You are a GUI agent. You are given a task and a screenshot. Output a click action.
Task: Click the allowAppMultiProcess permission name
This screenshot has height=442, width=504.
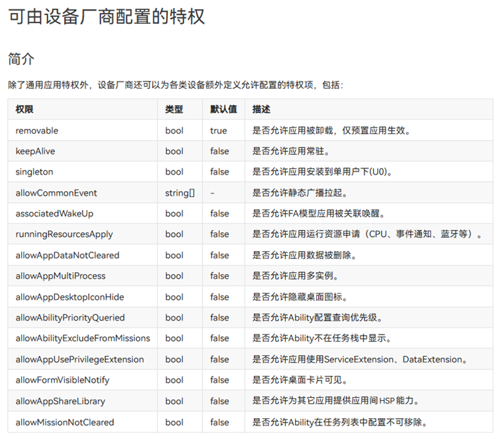coord(61,276)
